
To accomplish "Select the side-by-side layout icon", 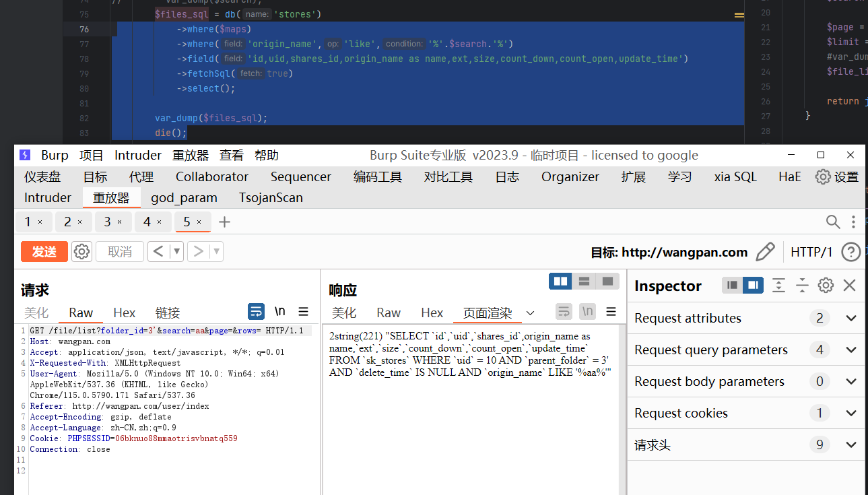I will pyautogui.click(x=560, y=281).
